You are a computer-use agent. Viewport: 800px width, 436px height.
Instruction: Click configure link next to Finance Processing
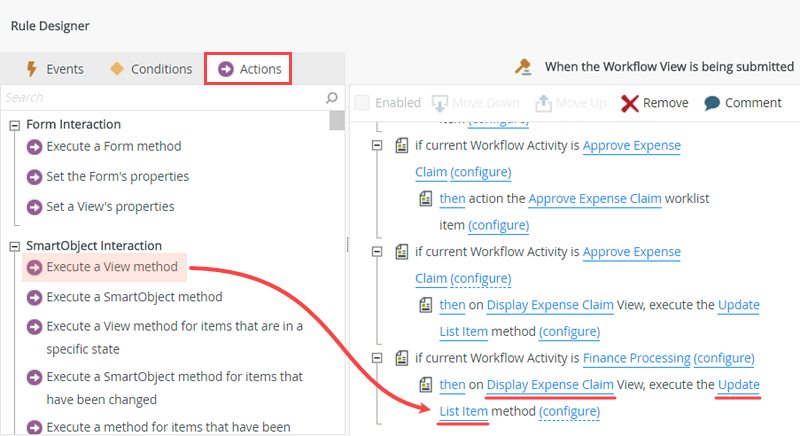tap(723, 358)
